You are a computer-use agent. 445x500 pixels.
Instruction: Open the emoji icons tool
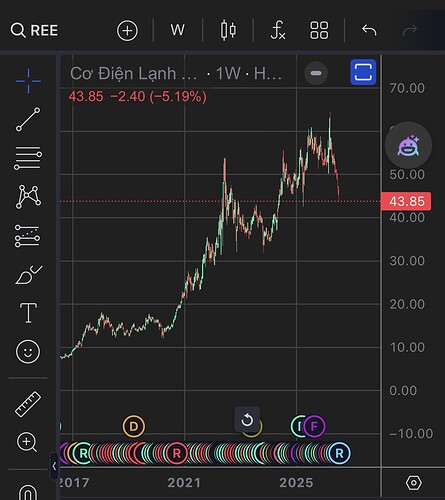tap(28, 352)
